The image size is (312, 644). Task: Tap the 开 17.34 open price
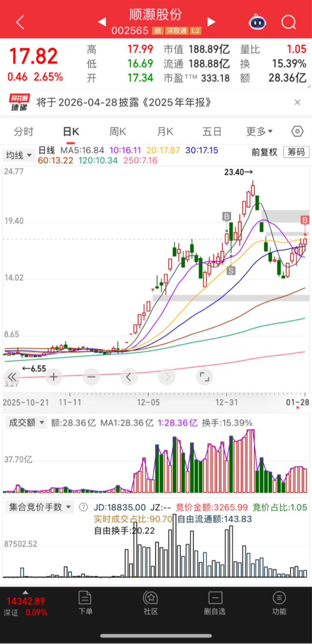coord(120,78)
